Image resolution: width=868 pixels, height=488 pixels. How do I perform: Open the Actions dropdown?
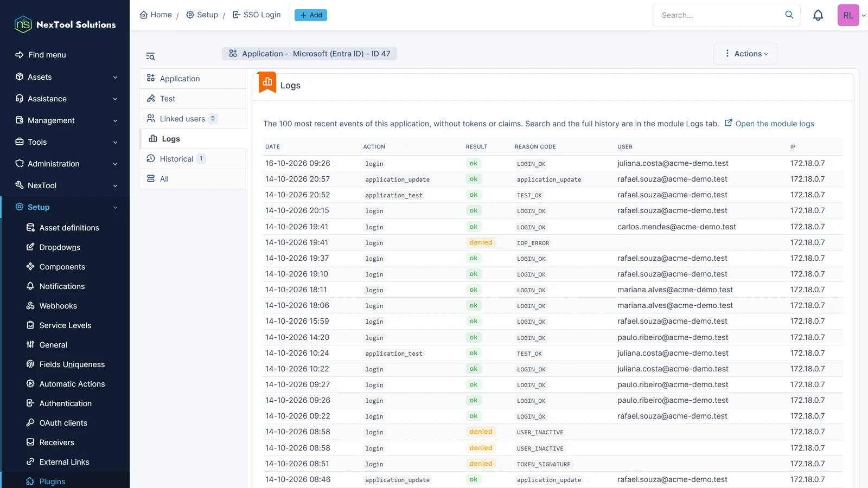point(745,54)
